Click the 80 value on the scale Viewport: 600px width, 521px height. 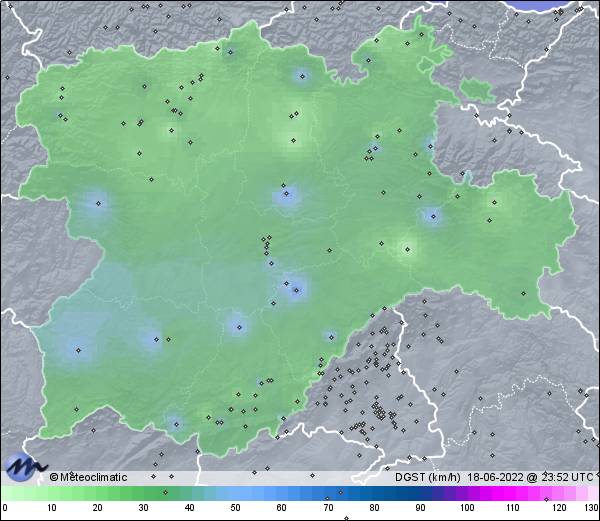point(374,508)
